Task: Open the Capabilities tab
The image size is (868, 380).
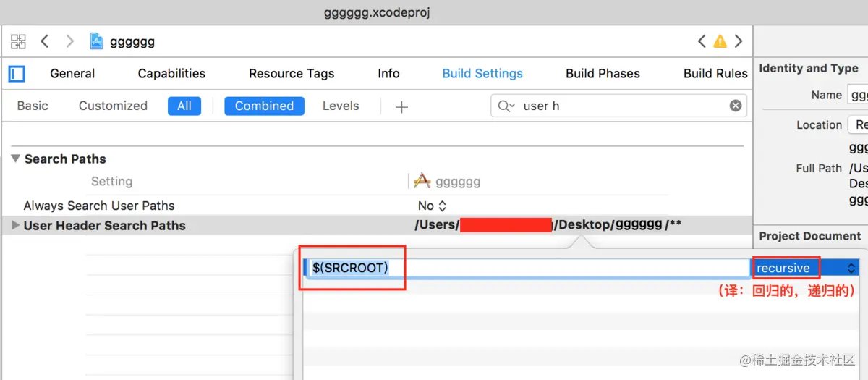Action: point(171,73)
